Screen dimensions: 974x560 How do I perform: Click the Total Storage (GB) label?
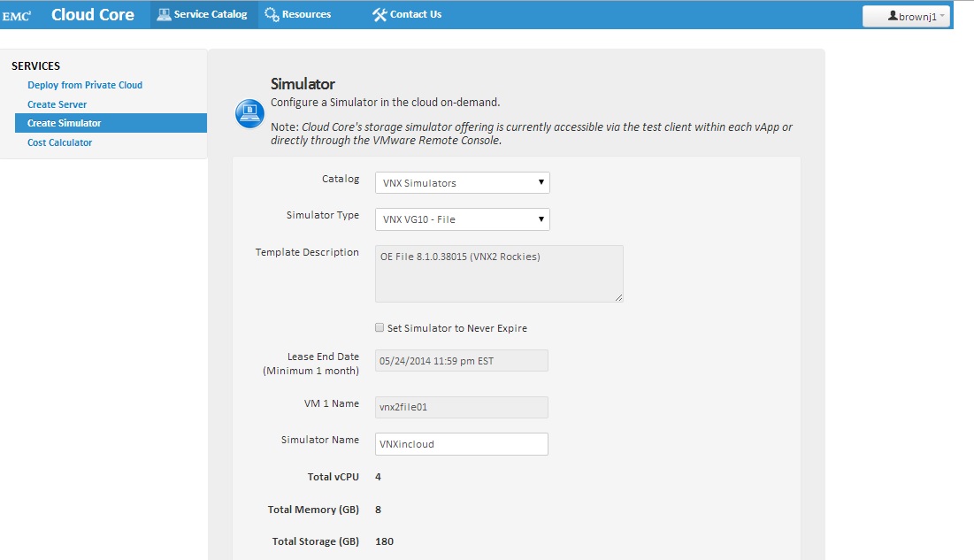(316, 541)
